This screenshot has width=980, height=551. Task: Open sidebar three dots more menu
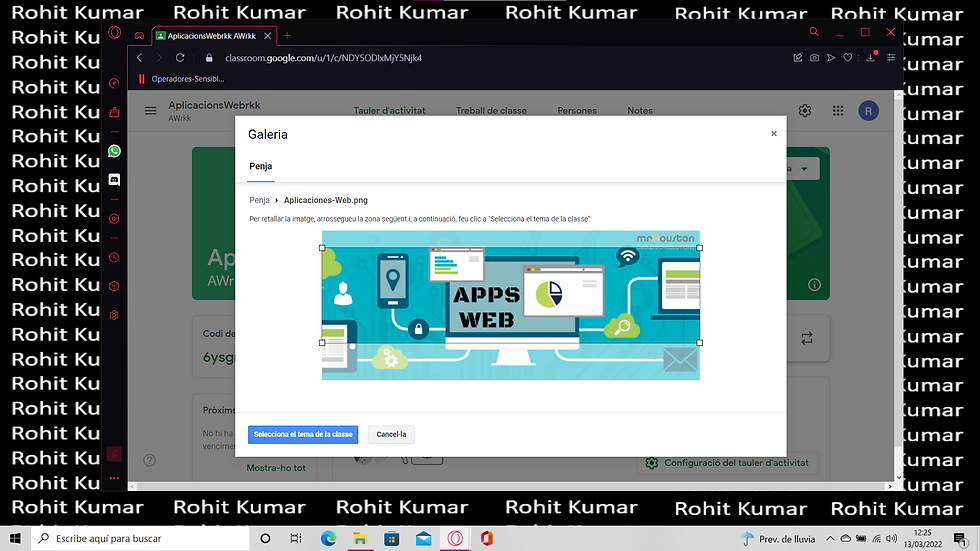[114, 478]
